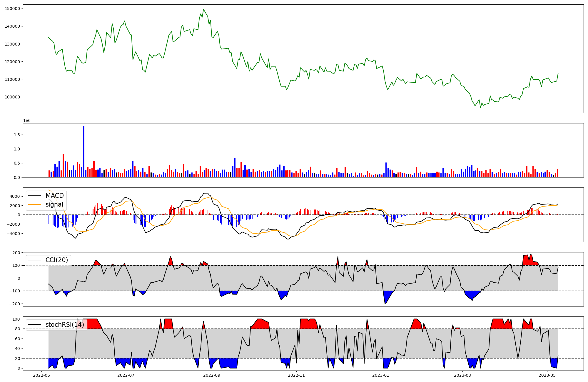
Task: Click the -200 CCI axis tick label
Action: 15,304
